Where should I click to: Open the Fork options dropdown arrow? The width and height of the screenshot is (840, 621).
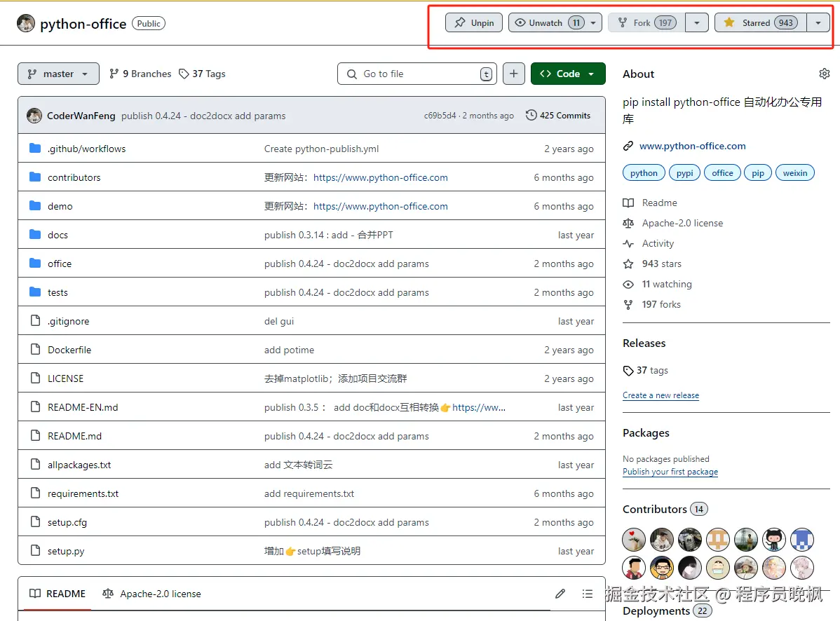697,22
